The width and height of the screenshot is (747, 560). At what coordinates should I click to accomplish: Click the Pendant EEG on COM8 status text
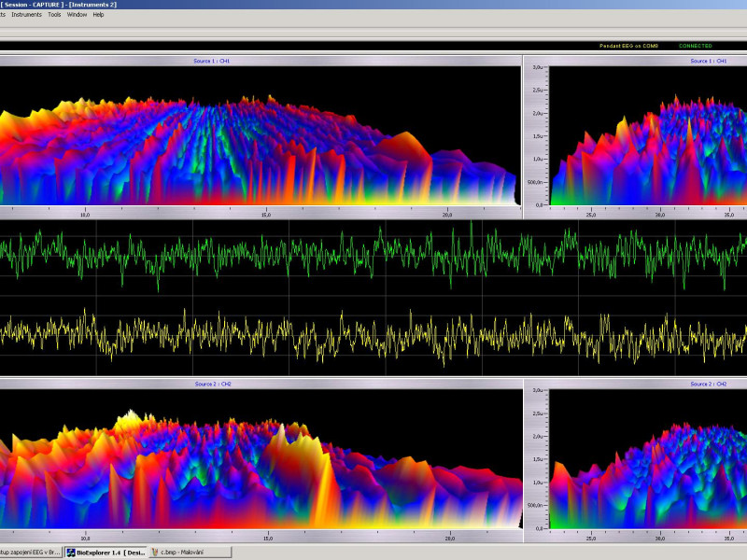tap(629, 46)
